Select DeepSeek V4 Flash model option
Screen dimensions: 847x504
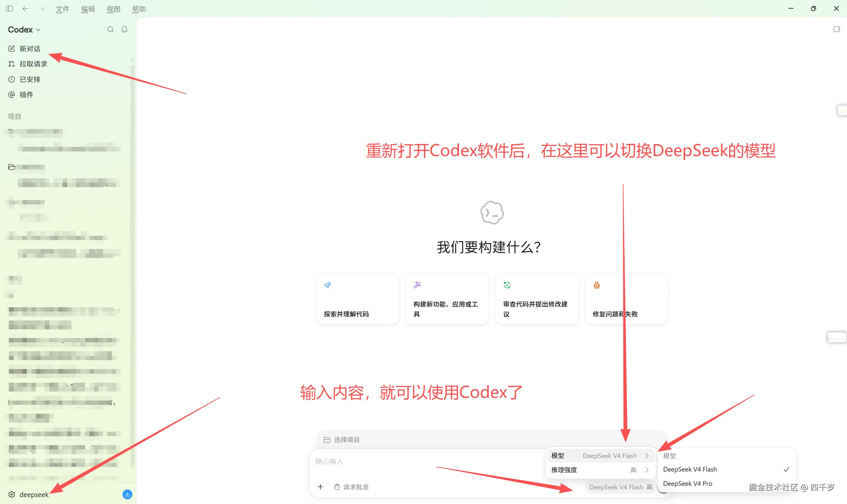click(x=726, y=469)
